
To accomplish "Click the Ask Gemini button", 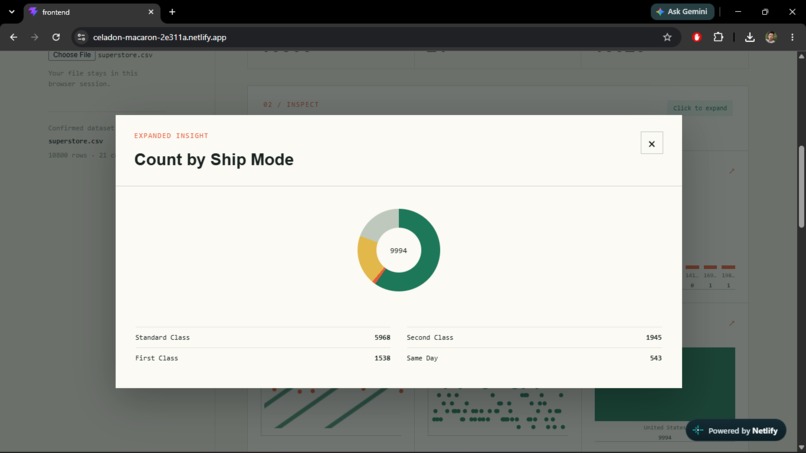I will point(682,11).
